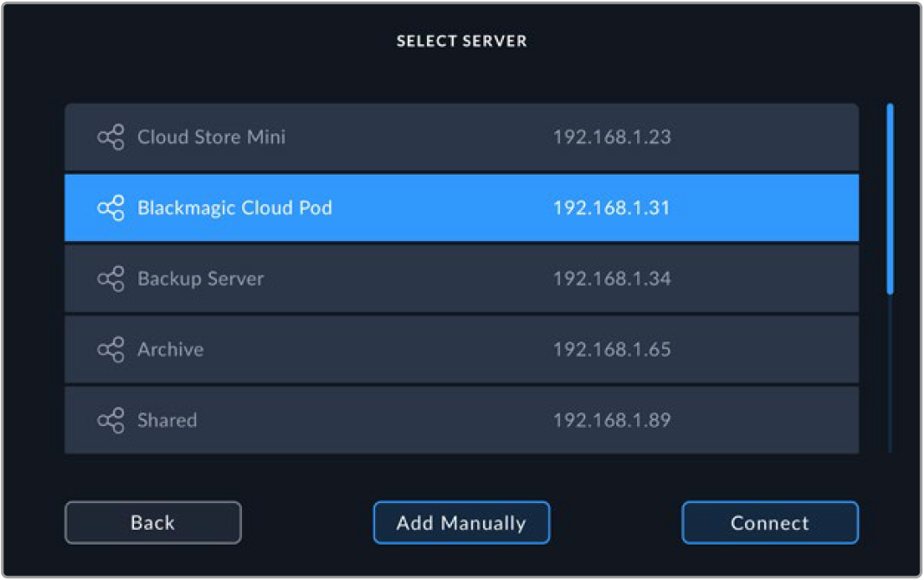Click the share icon beside Archive

tap(111, 349)
